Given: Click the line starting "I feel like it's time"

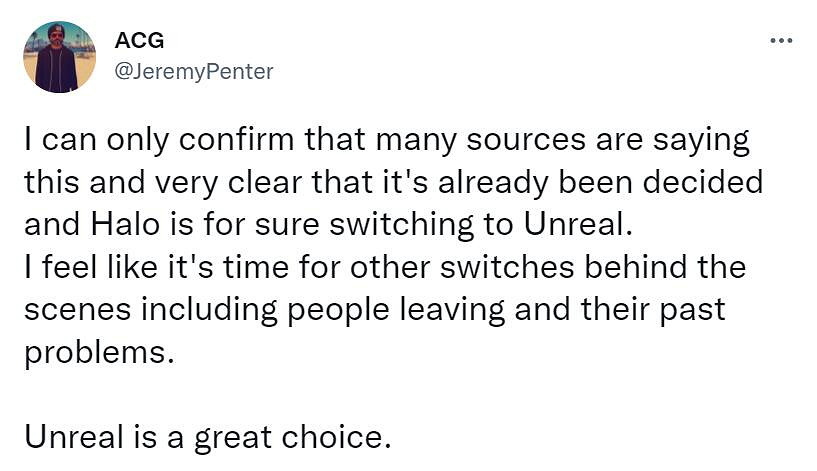Looking at the screenshot, I should (385, 268).
